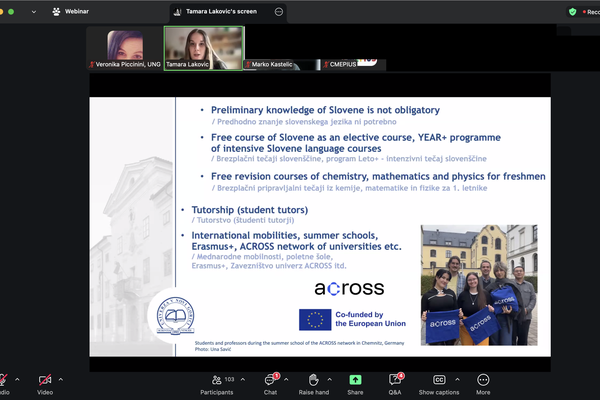Select Marko Kastelic participant tile
This screenshot has width=600, height=400.
[282, 65]
